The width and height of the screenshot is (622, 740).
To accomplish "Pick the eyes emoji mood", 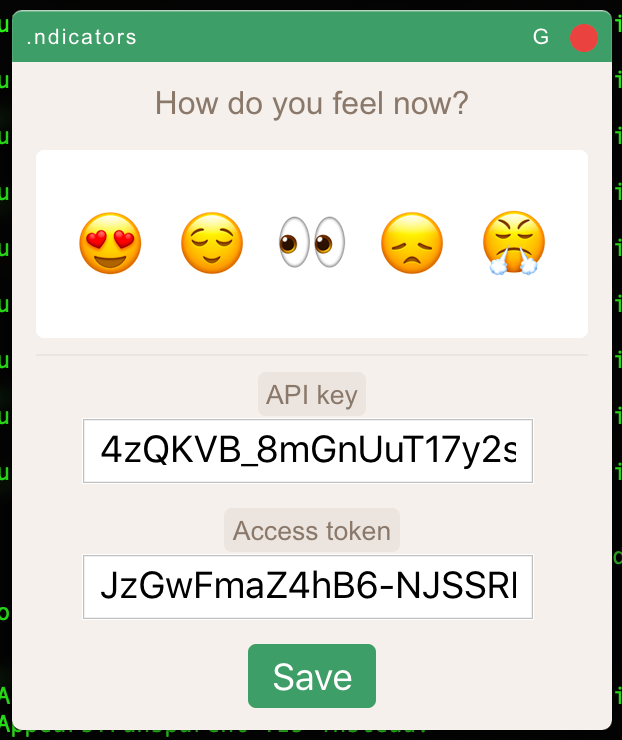I will click(x=312, y=242).
